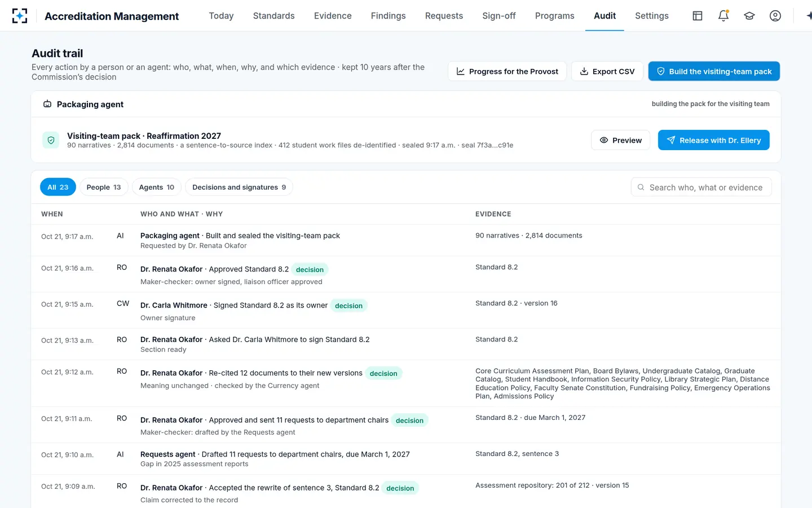Click 'Packaging agent' in the 9:17 a.m. row

tap(170, 235)
